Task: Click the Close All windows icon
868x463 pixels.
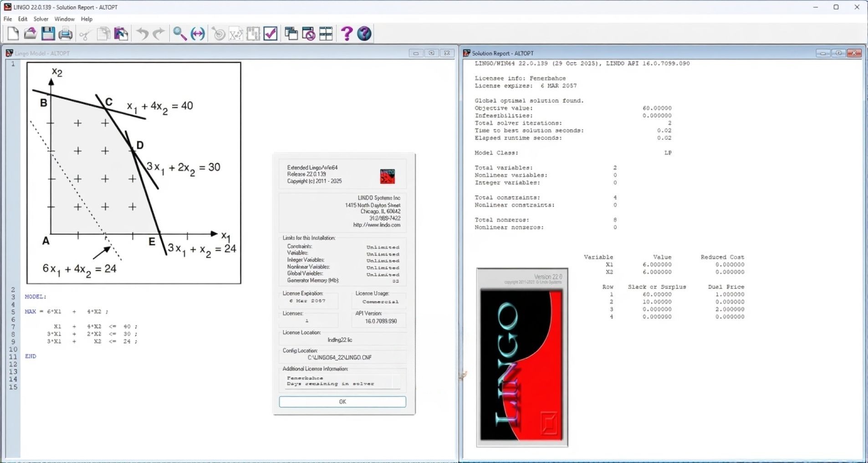Action: (x=308, y=34)
